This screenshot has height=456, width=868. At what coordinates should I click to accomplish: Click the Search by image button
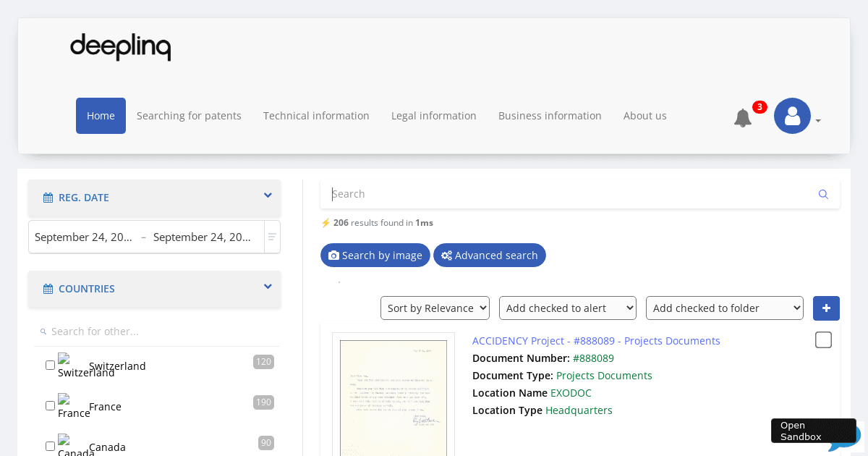[x=375, y=256]
